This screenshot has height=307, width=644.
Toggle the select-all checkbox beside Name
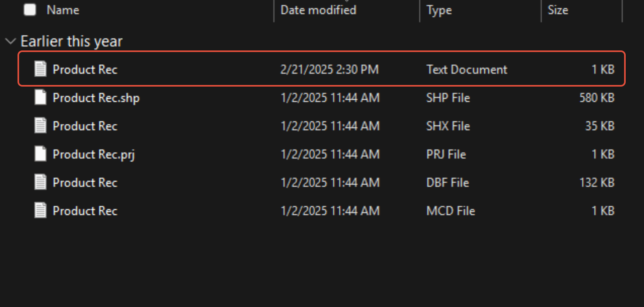click(30, 10)
